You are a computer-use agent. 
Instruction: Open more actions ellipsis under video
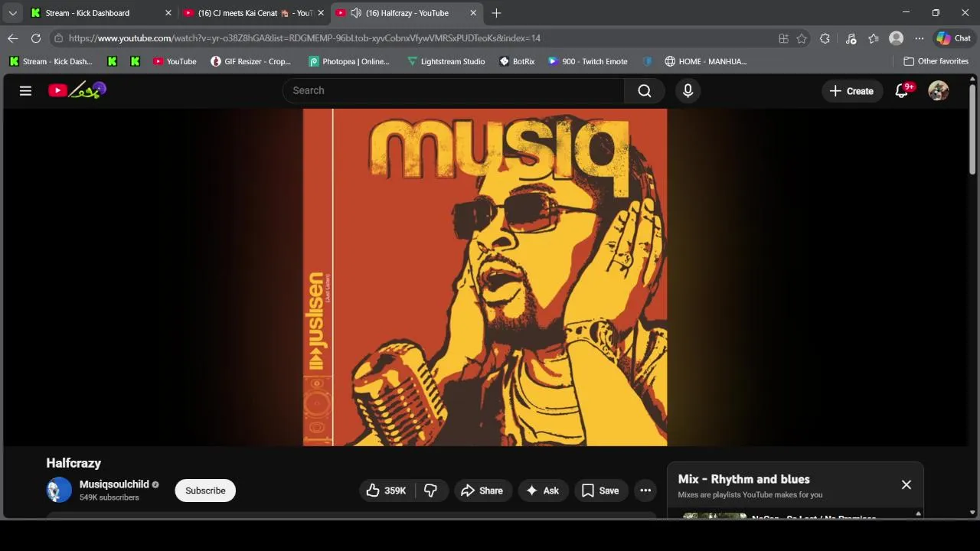pyautogui.click(x=645, y=491)
